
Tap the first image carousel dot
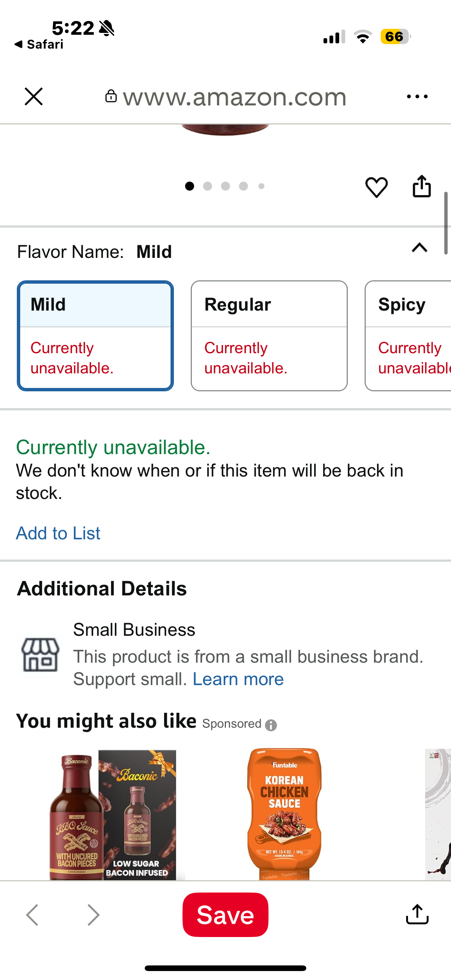[x=190, y=186]
